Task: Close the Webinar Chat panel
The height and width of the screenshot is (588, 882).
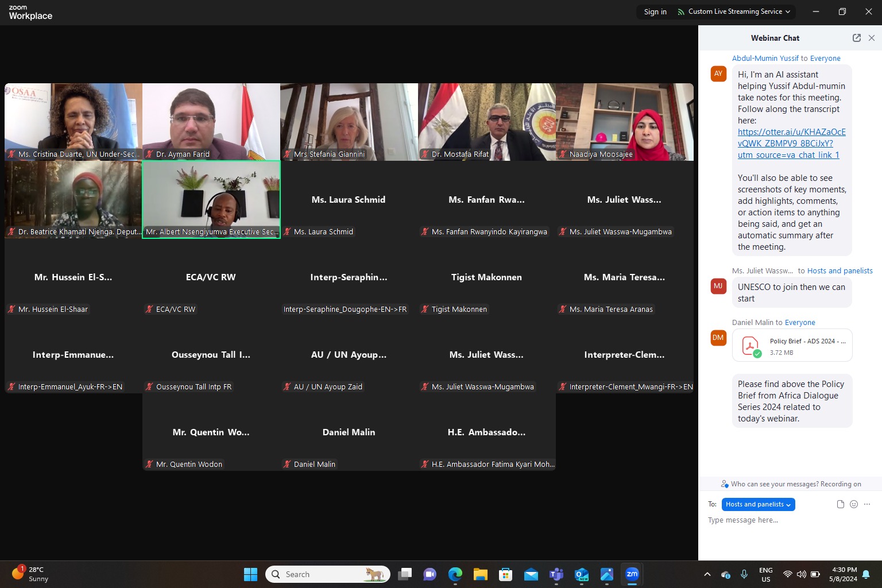Action: click(872, 38)
